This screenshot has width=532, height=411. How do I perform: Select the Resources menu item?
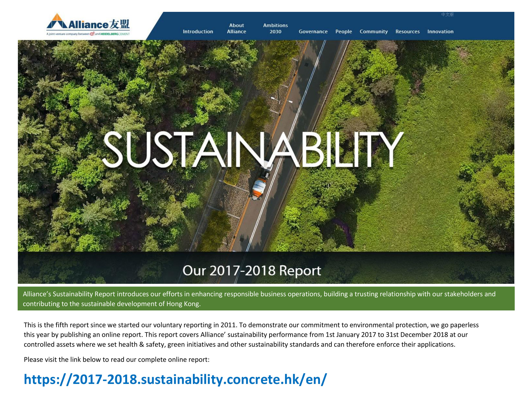[x=407, y=31]
